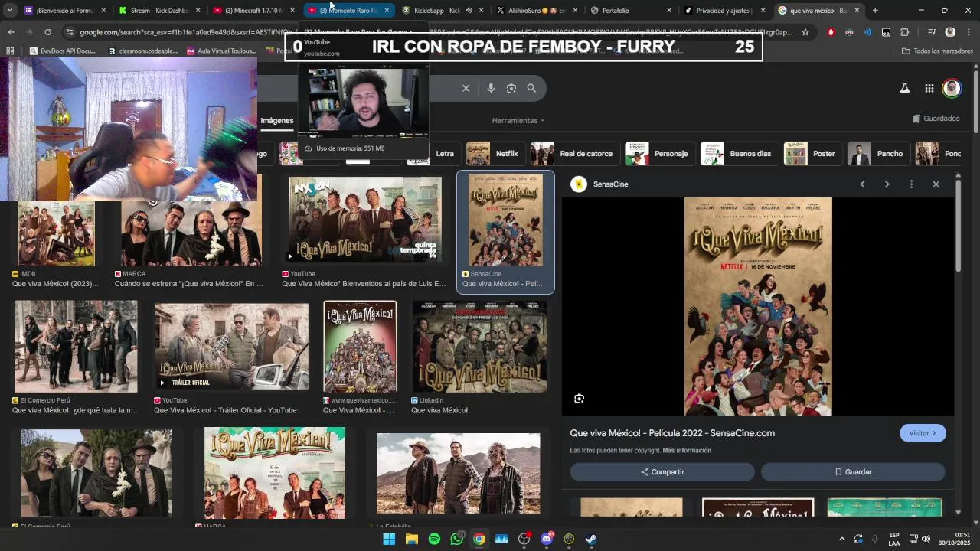Open more options for the preview image
Screen dimensions: 980x551
click(x=911, y=184)
